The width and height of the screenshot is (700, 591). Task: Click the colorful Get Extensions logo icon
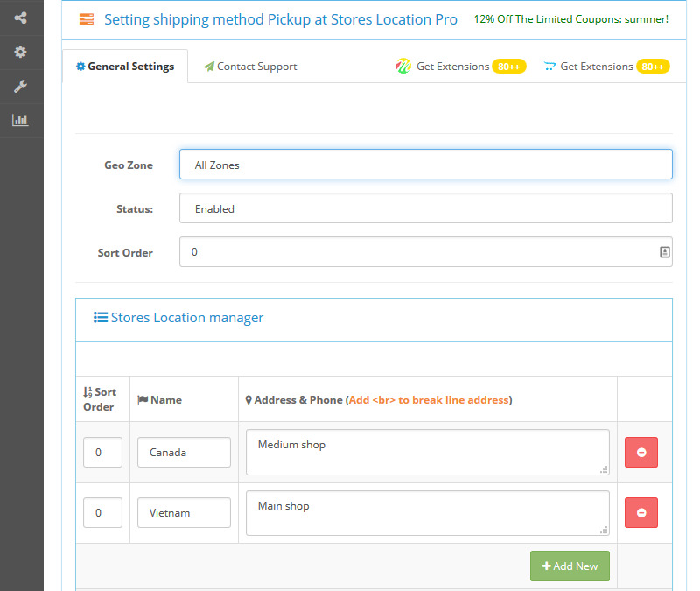coord(402,67)
